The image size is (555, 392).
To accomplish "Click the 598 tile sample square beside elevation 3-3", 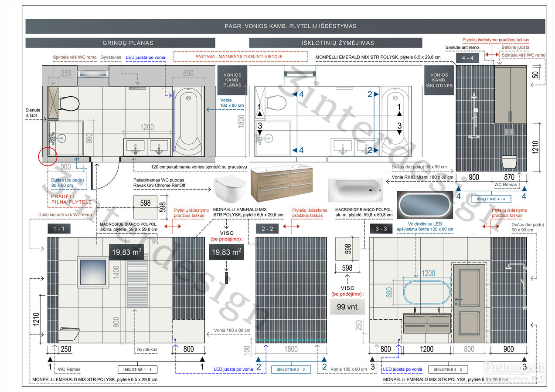I will point(347,249).
